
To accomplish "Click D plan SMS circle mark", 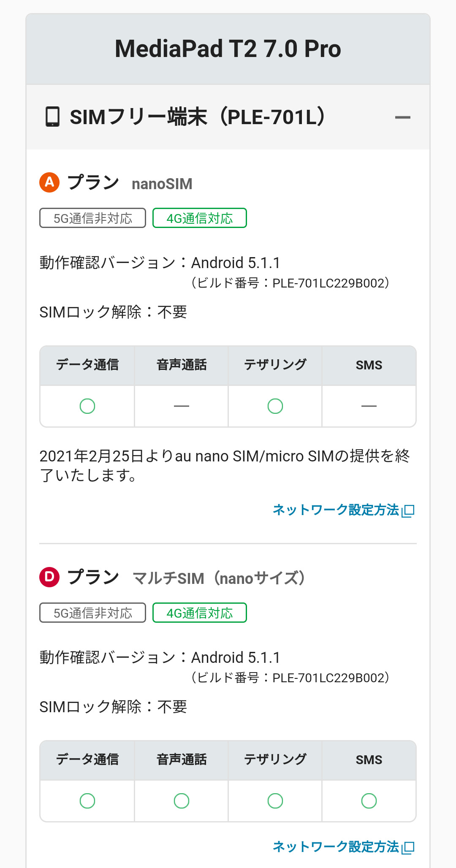I will 369,801.
